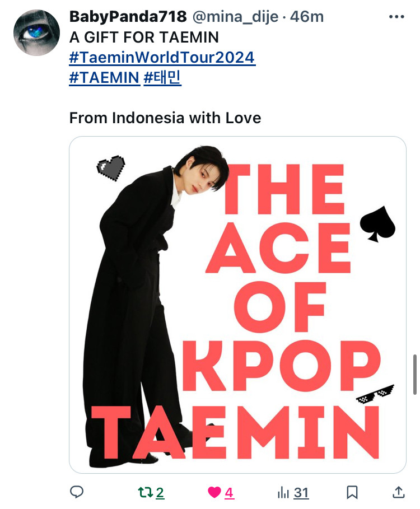
Task: Click the view count 31
Action: (301, 493)
